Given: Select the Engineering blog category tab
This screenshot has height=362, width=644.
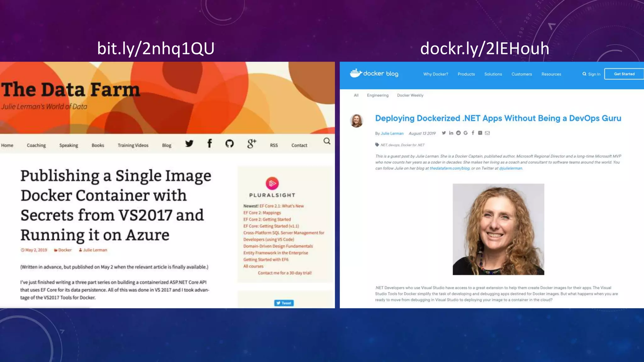Looking at the screenshot, I should coord(378,95).
